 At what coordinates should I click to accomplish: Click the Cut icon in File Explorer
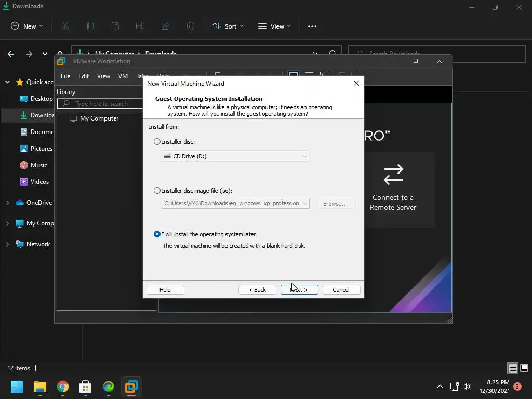[x=65, y=26]
